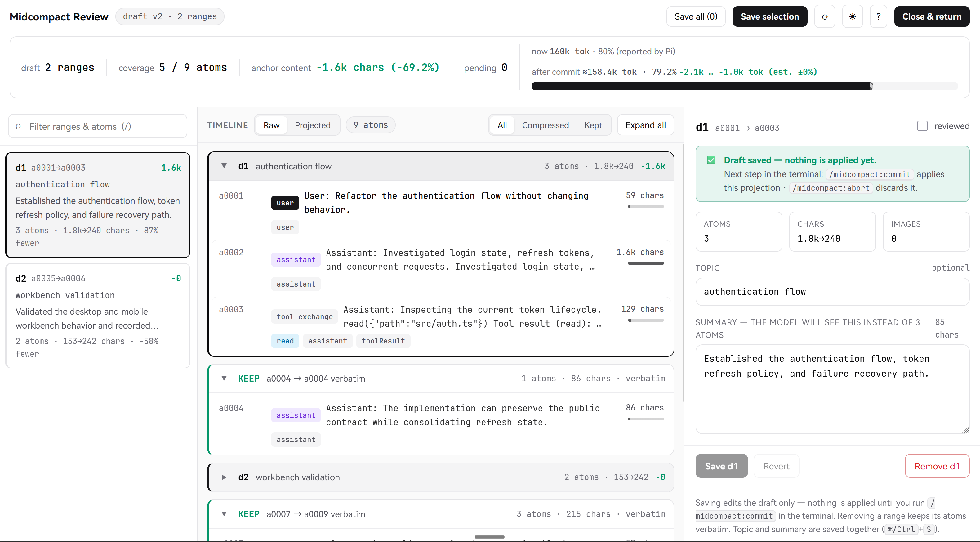Image resolution: width=980 pixels, height=542 pixels.
Task: Focus the Filter ranges & atoms field
Action: [x=98, y=126]
